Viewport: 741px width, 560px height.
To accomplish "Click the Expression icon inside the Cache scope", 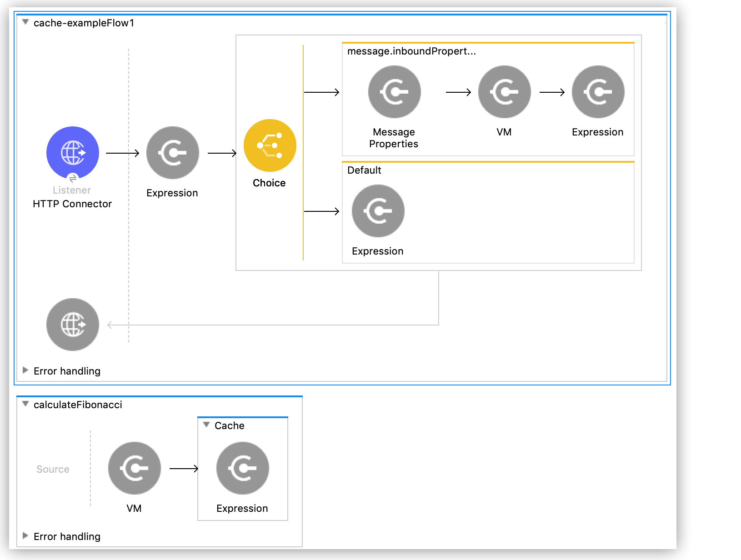I will click(x=242, y=468).
